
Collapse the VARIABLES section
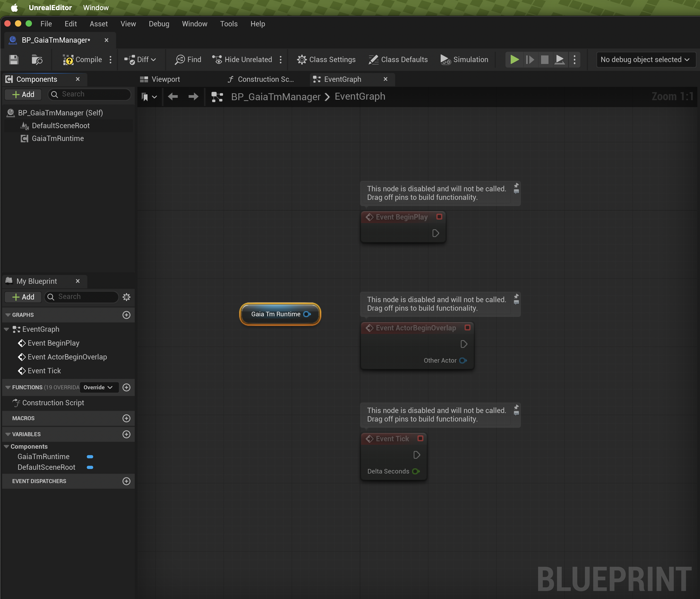coord(8,434)
